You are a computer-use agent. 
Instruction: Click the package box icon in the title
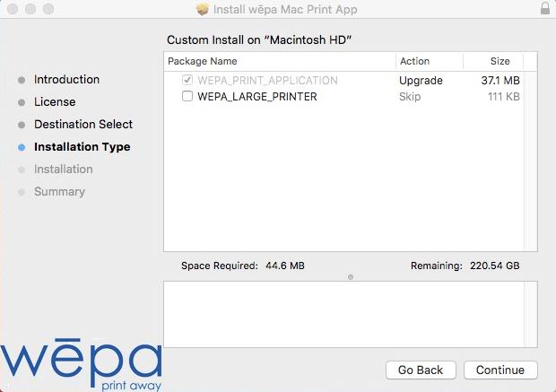[x=203, y=9]
